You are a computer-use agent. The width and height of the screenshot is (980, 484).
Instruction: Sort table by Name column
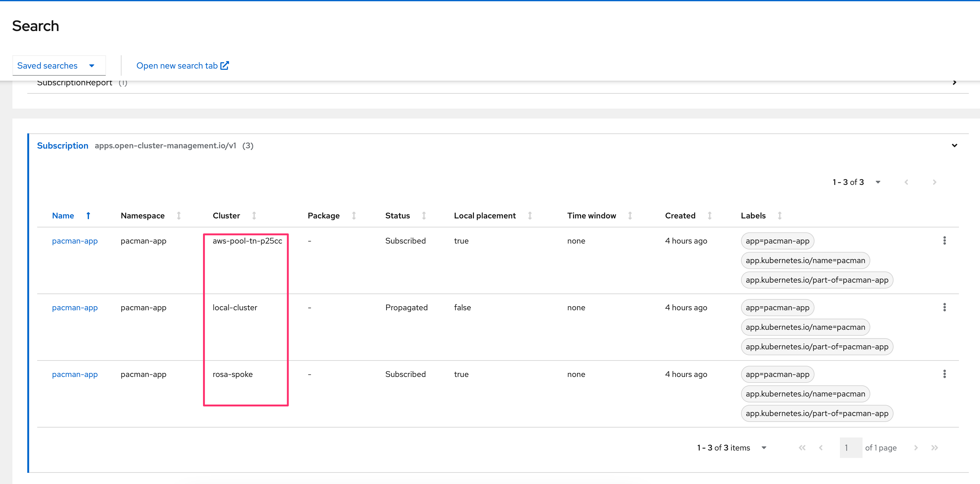(63, 216)
